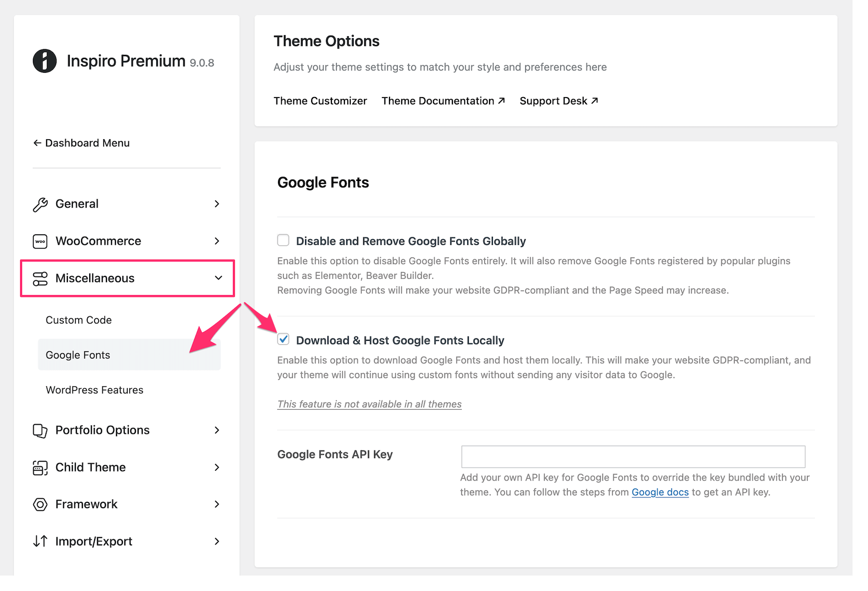
Task: Click the 'Google Fonts API Key' label
Action: [335, 454]
